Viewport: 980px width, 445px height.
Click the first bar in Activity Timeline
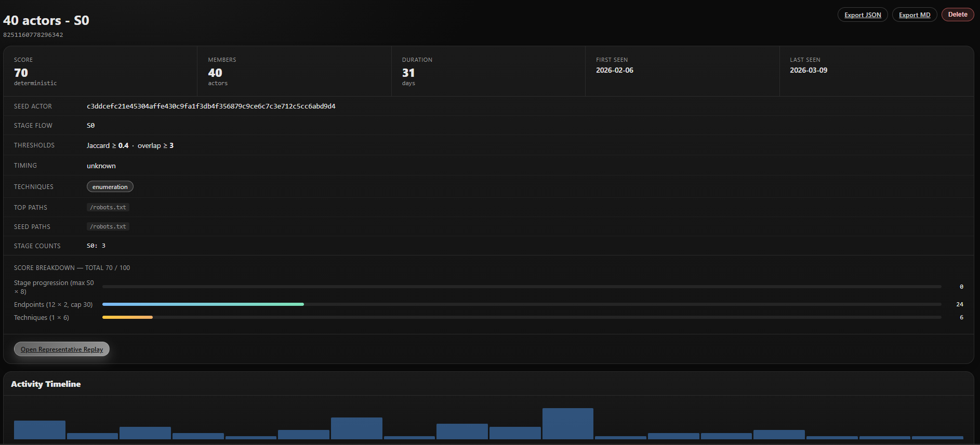click(x=39, y=430)
